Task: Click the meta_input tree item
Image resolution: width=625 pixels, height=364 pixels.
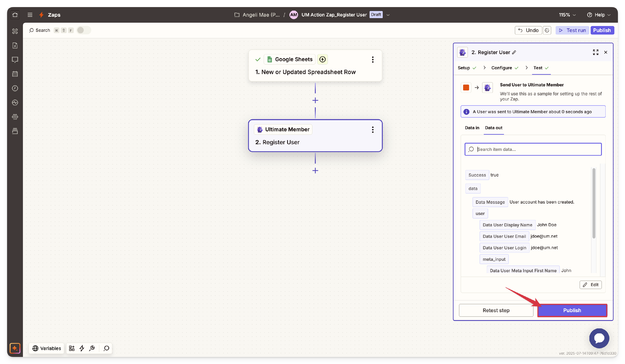Action: [x=494, y=259]
